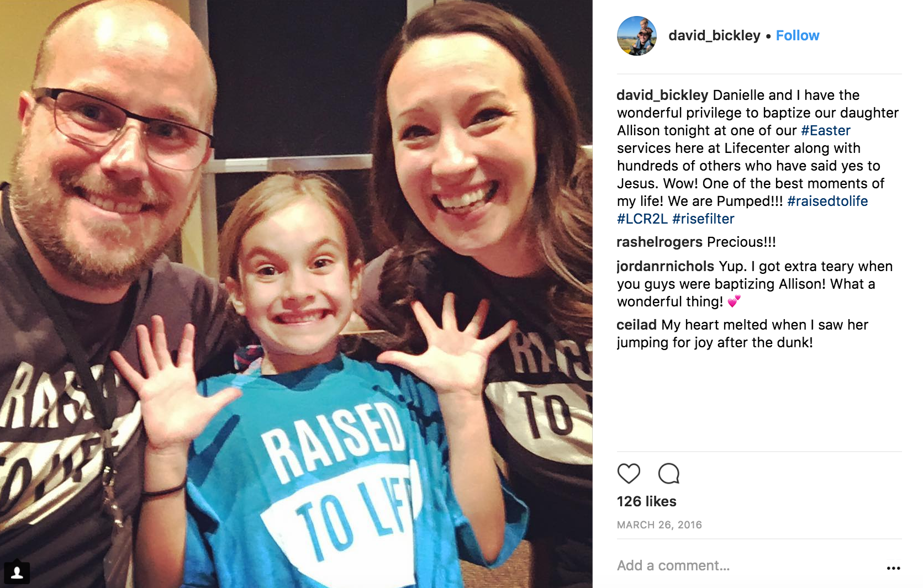Follow david_bickley
Image resolution: width=923 pixels, height=588 pixels.
click(x=797, y=35)
